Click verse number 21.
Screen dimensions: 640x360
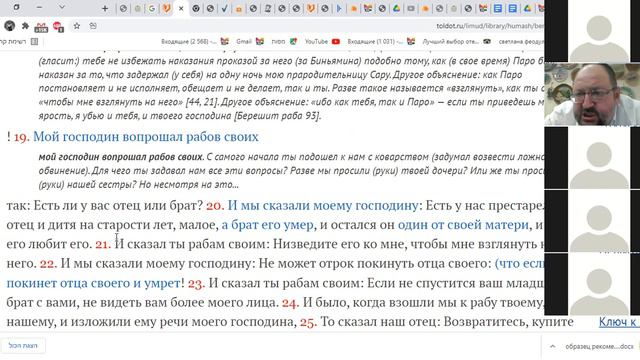pyautogui.click(x=103, y=244)
